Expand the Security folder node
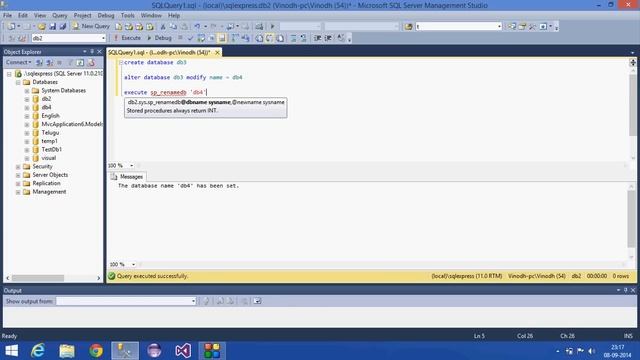Viewport: 640px width, 360px height. [x=18, y=167]
